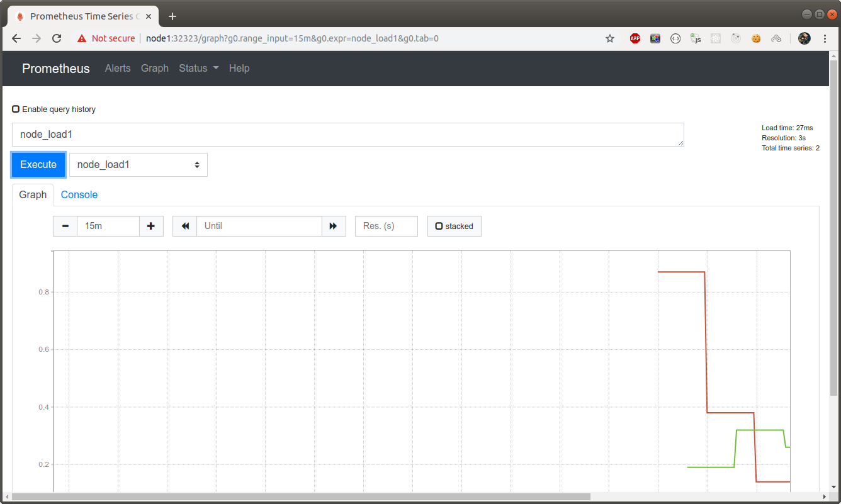Click the user profile avatar icon
This screenshot has width=841, height=504.
coord(804,38)
